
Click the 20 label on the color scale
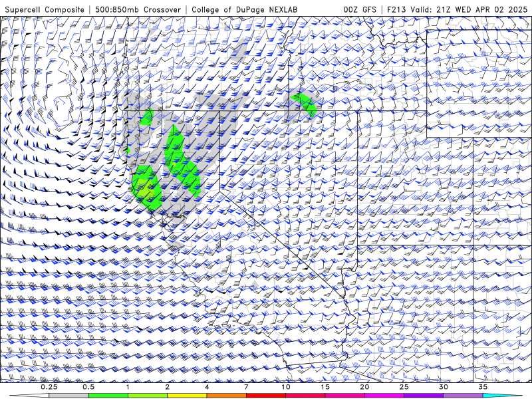364,387
